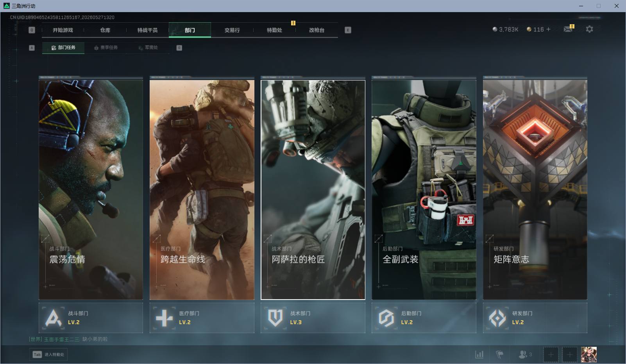Open the 开始游戏 tab
The height and width of the screenshot is (364, 626).
(63, 30)
